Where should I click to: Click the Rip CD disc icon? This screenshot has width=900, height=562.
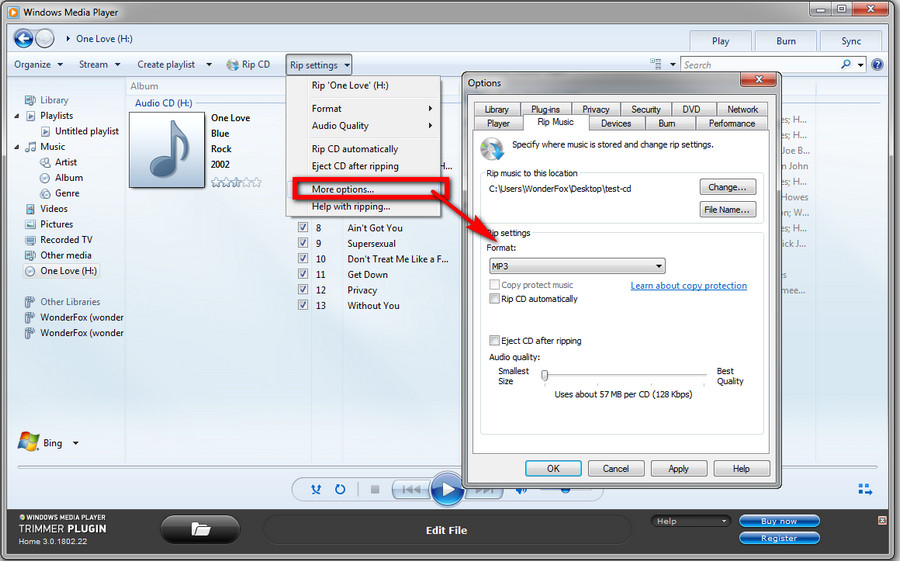232,65
